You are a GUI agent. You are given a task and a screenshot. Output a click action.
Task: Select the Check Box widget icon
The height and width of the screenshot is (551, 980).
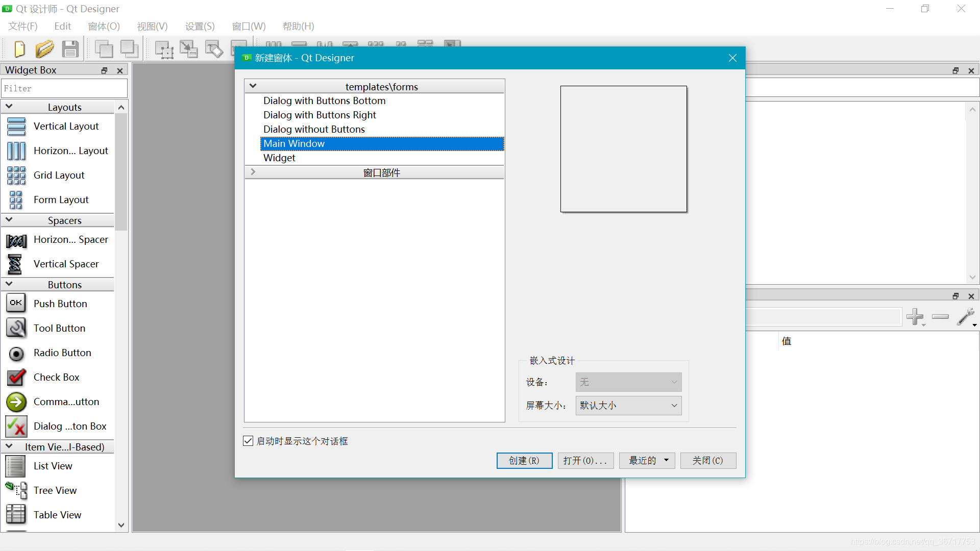16,378
